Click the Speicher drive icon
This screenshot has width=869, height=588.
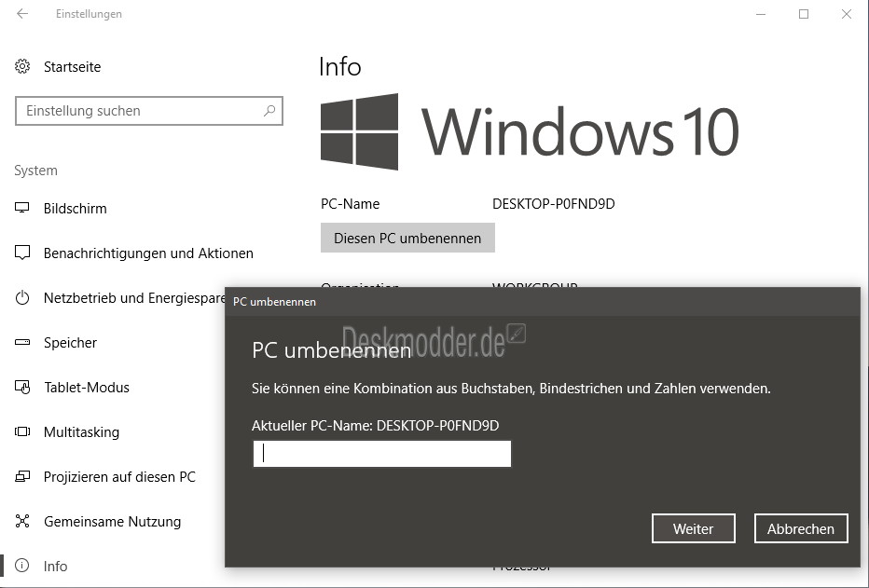coord(22,342)
